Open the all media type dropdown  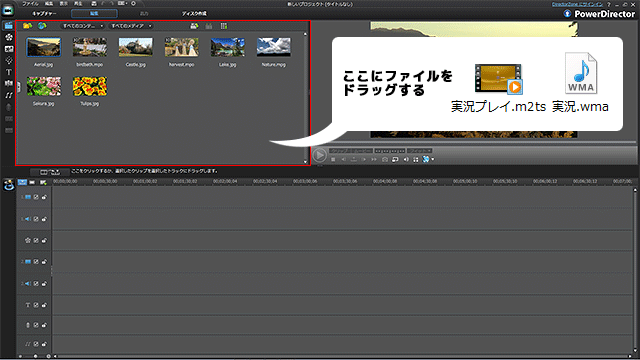[131, 26]
